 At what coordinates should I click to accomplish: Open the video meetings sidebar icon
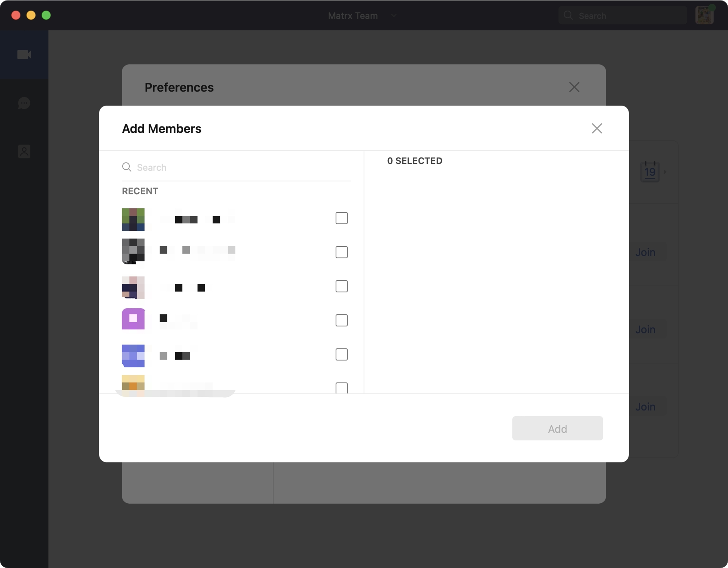point(24,55)
